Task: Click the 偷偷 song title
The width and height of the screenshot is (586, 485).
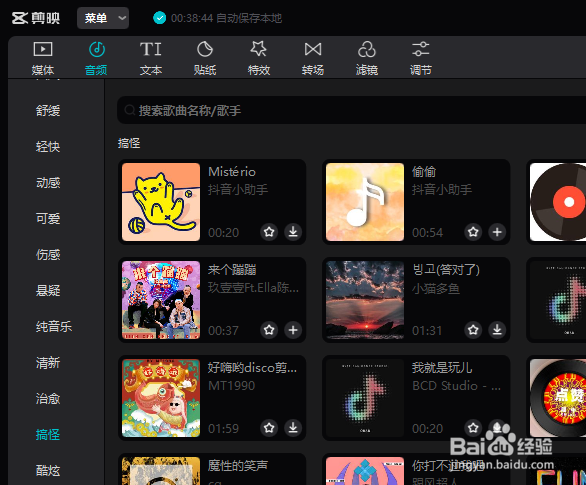Action: click(x=424, y=172)
